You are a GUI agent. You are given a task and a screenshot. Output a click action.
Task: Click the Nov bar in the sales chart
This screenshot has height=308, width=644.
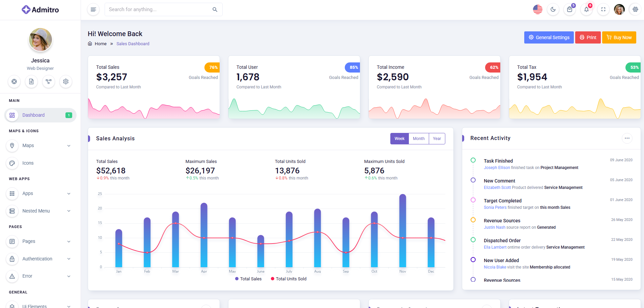coord(403,231)
